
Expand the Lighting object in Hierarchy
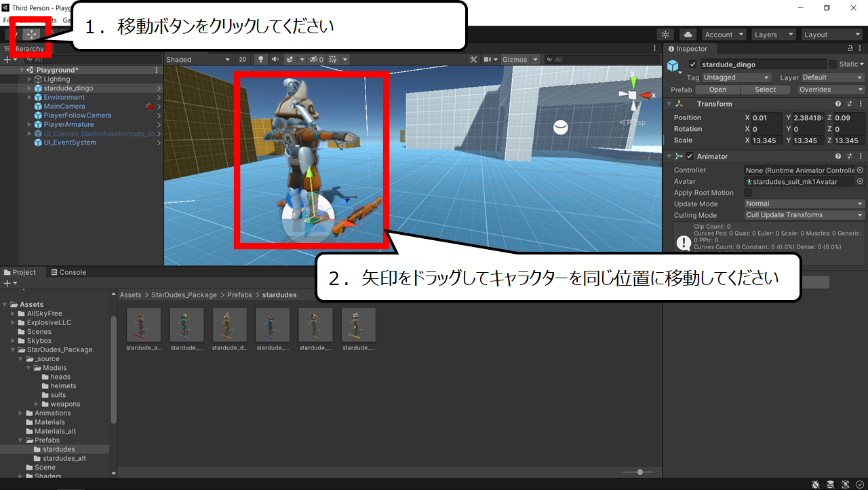[x=29, y=79]
